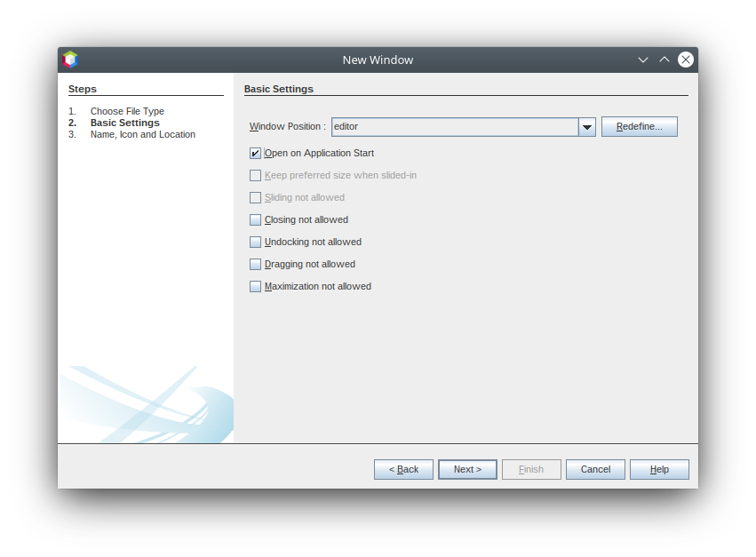Click the Window Position editor field

coord(454,127)
